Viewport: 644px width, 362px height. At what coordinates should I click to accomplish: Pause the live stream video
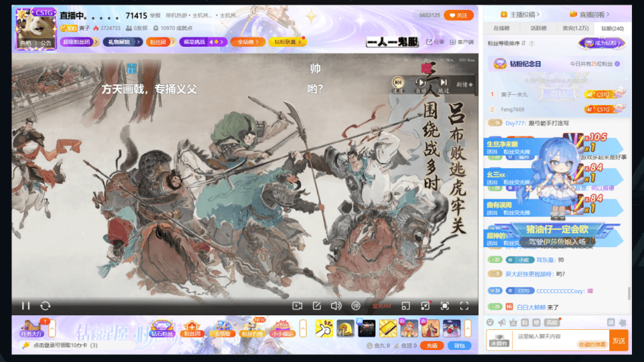point(25,305)
